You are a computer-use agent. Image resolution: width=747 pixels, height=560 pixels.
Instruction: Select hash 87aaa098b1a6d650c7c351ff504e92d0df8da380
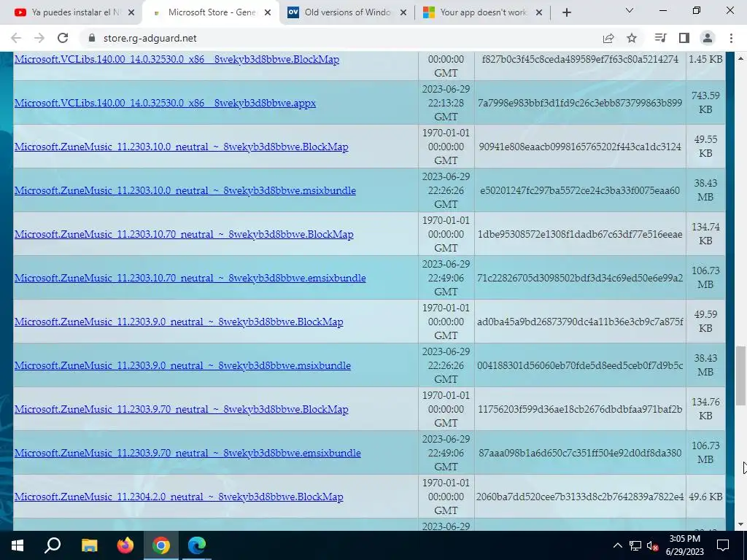coord(580,454)
